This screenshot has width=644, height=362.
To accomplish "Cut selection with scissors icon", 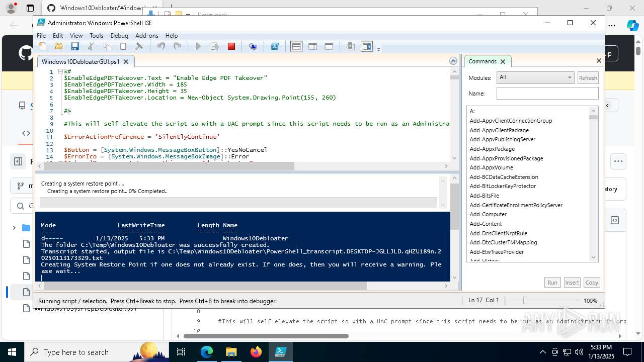I will point(91,46).
